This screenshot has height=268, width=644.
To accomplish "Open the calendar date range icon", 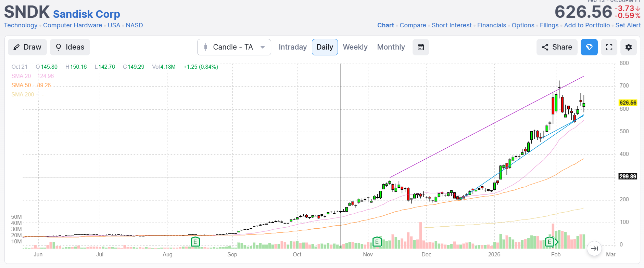I will (421, 47).
